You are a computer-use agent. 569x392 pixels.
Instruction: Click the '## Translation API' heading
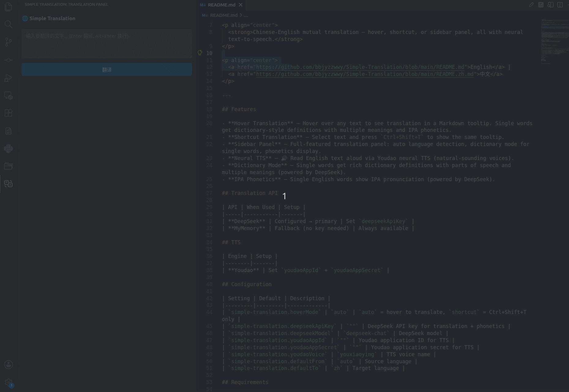pyautogui.click(x=250, y=193)
